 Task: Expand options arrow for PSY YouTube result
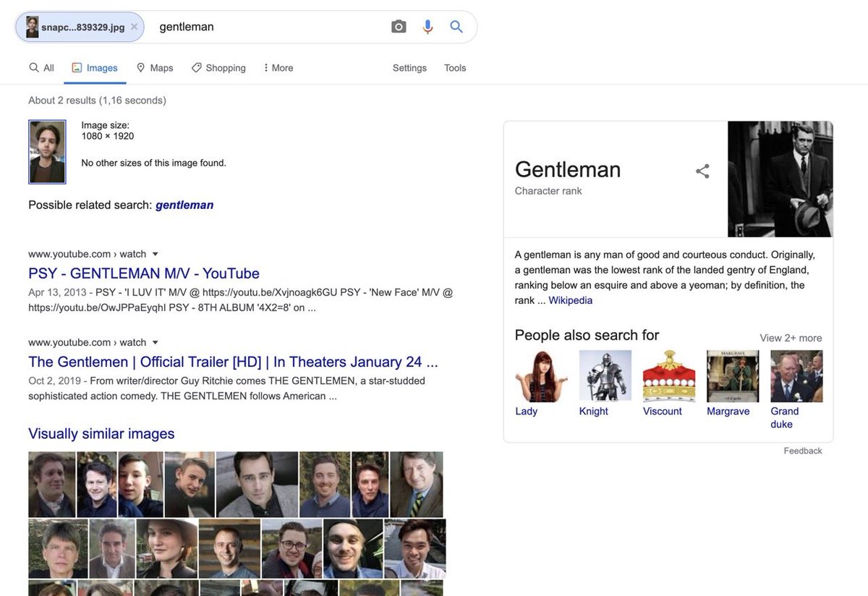155,254
